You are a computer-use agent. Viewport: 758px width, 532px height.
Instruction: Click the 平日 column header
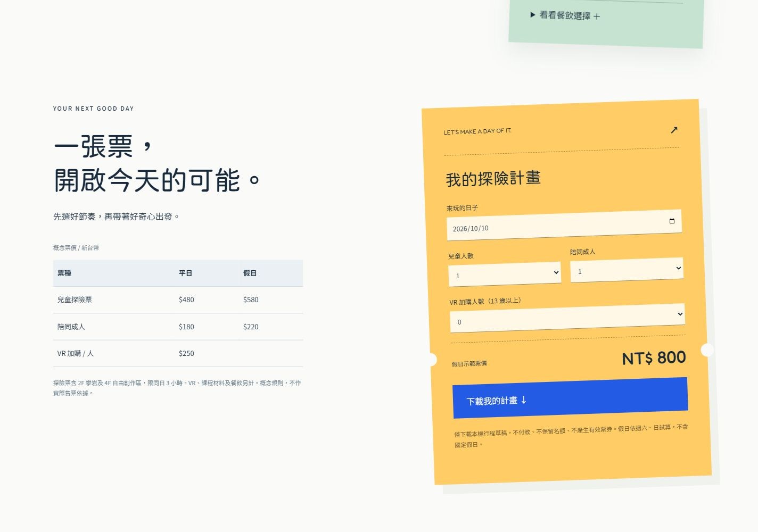(185, 273)
